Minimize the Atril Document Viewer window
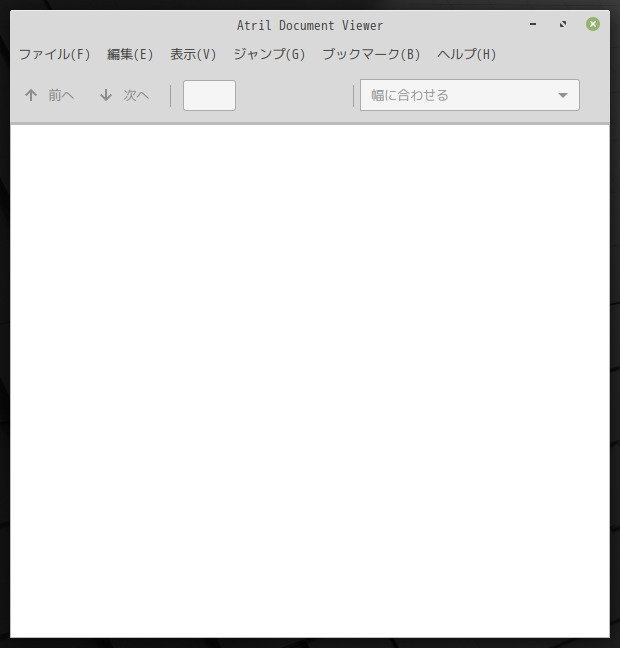Viewport: 620px width, 648px height. (x=533, y=24)
